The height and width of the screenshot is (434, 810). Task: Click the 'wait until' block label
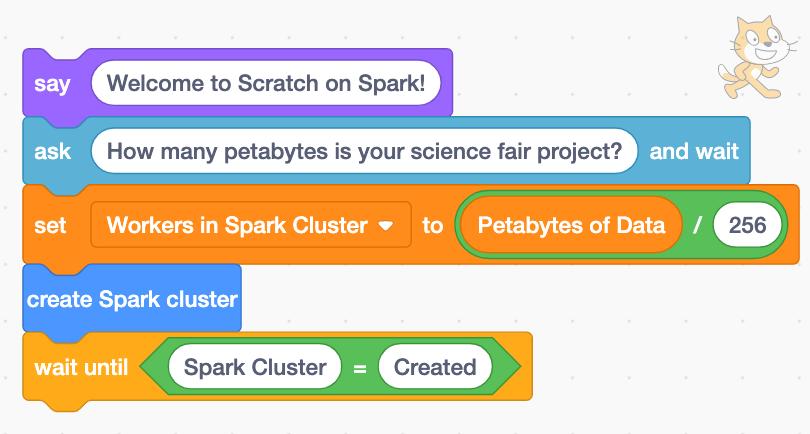(x=81, y=367)
